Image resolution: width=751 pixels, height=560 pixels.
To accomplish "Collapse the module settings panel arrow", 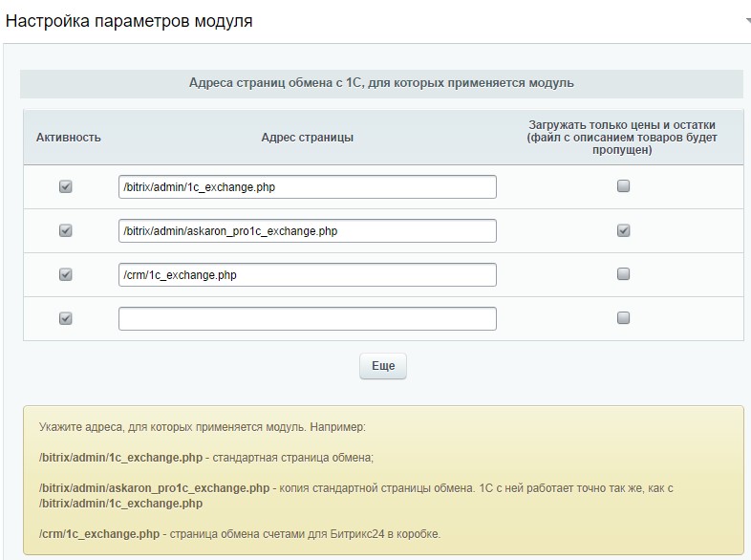I will (x=746, y=20).
